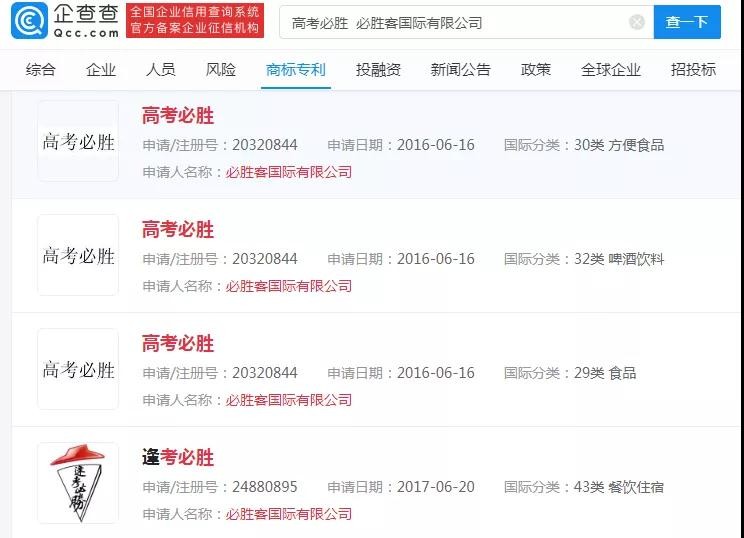
Task: Click the Qcc.com logo icon
Action: click(x=29, y=20)
